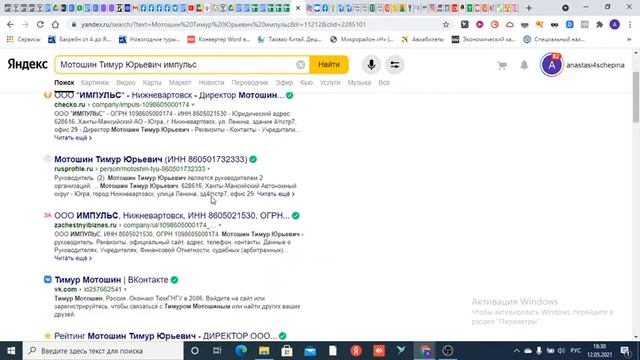640x360 pixels.
Task: Click the taskbar clock showing 12.05.2021
Action: [x=600, y=351]
